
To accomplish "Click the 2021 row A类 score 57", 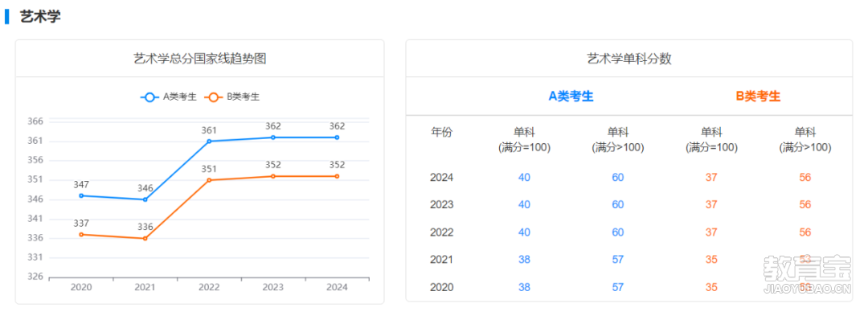I will (x=618, y=260).
